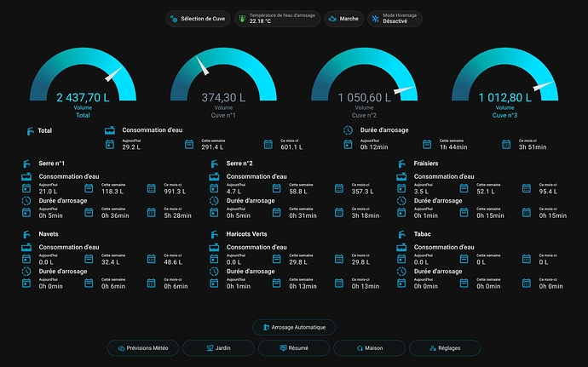
Task: Click the clock icon for Total Durée d'arrosage
Action: click(348, 130)
